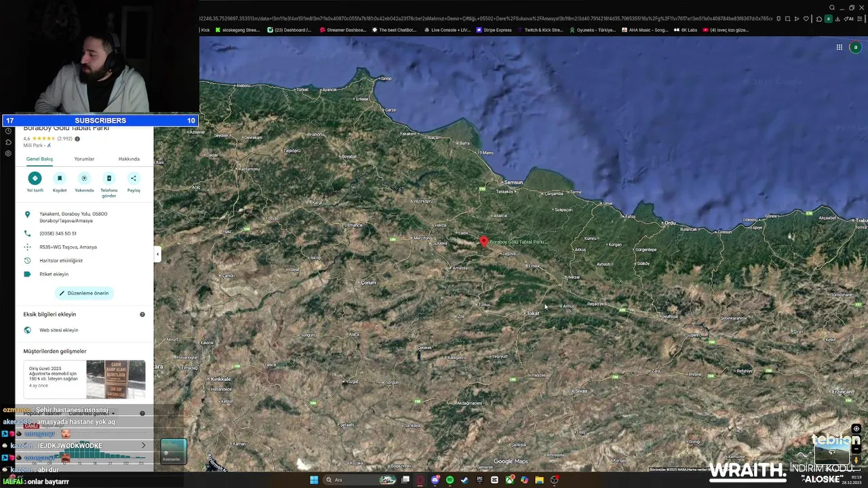Open the Stripe Express bookmark
The image size is (868, 488).
(494, 30)
